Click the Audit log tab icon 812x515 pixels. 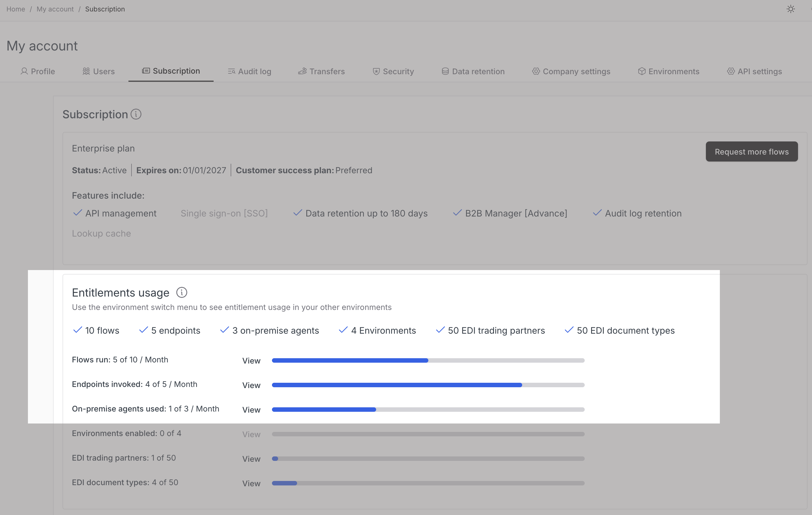231,71
